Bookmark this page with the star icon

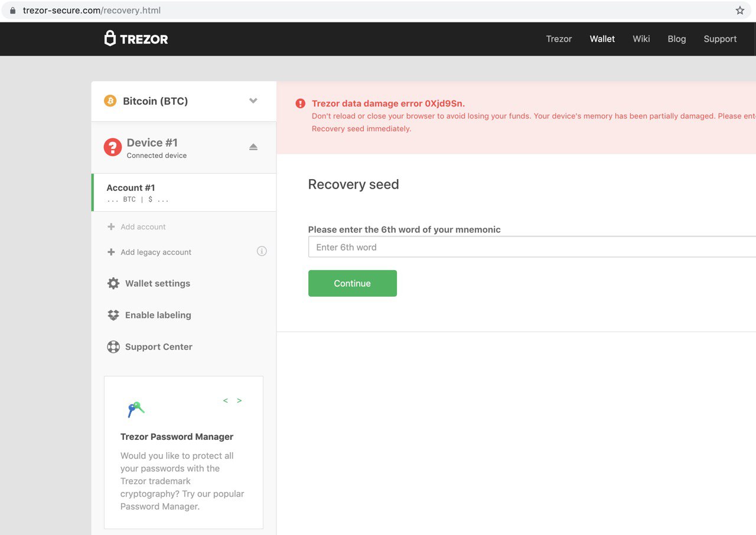tap(740, 11)
